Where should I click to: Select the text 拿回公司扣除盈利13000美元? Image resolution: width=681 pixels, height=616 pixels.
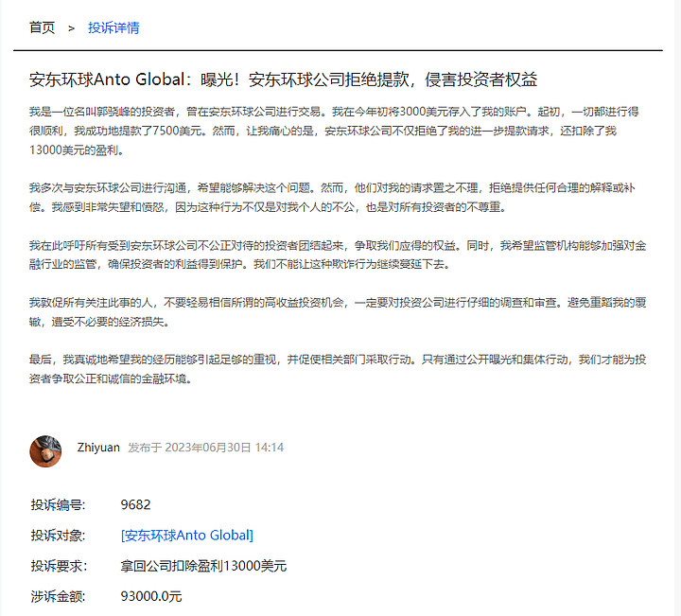tap(203, 566)
